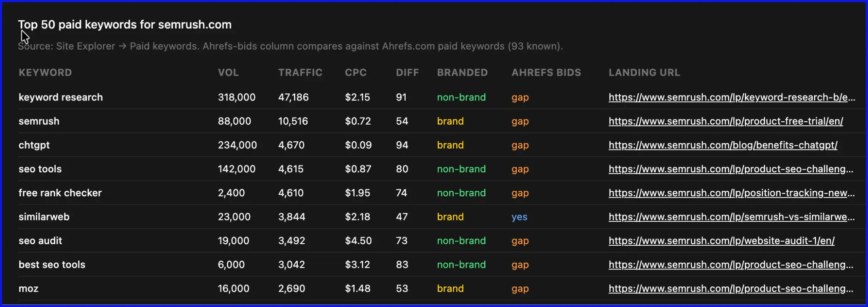Open the semrush-vs-similarweb landing link
The width and height of the screenshot is (868, 307).
tap(732, 217)
